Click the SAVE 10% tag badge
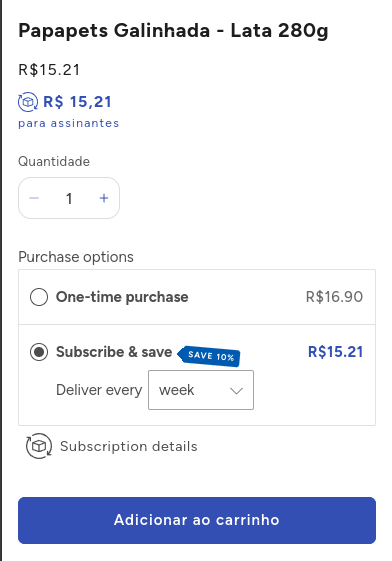Viewport: 392px width, 561px height. (210, 356)
